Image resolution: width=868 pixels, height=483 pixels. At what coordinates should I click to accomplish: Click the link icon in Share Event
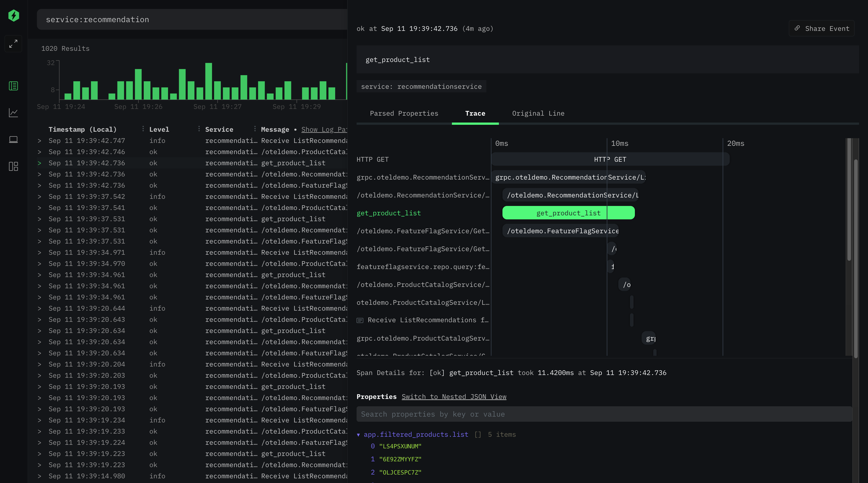click(x=797, y=28)
